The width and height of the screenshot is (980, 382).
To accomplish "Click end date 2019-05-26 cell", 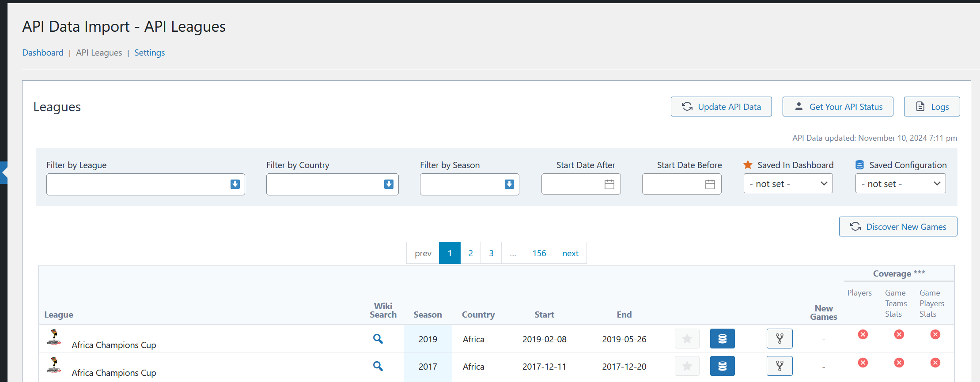I will [624, 339].
